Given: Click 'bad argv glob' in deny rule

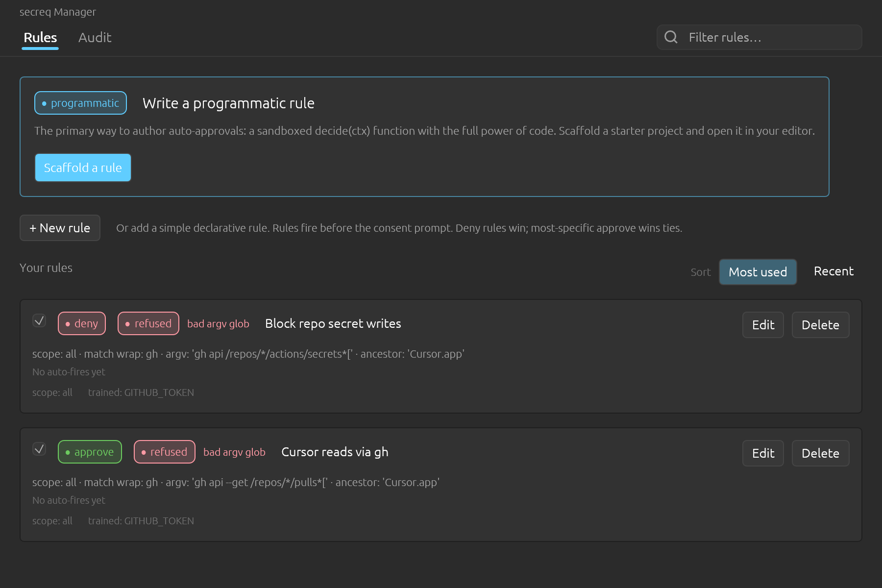Looking at the screenshot, I should pos(218,324).
